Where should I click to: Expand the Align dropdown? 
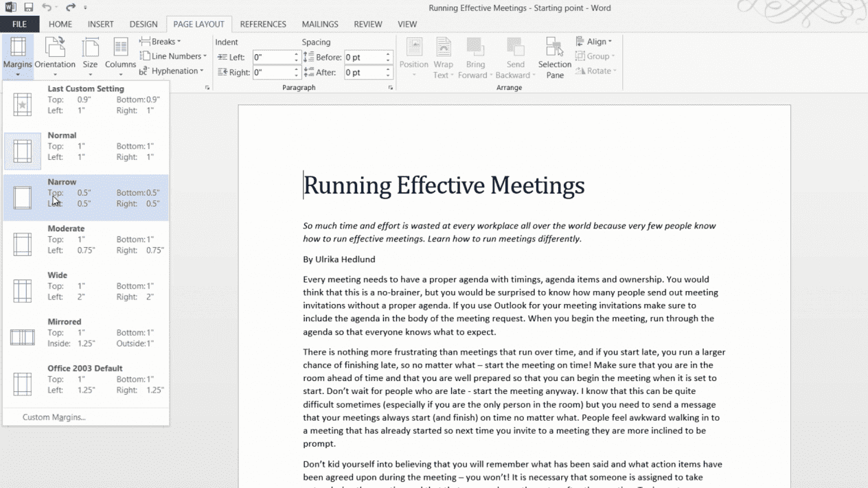(594, 42)
